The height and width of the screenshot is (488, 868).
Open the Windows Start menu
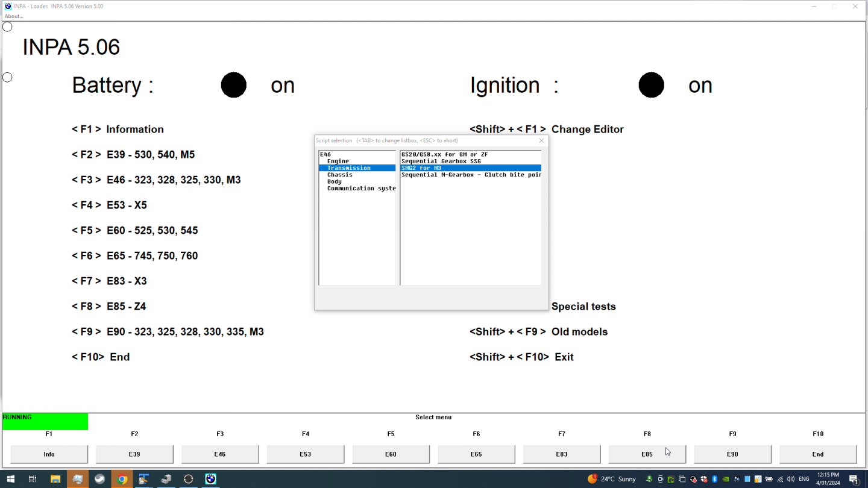[x=10, y=479]
